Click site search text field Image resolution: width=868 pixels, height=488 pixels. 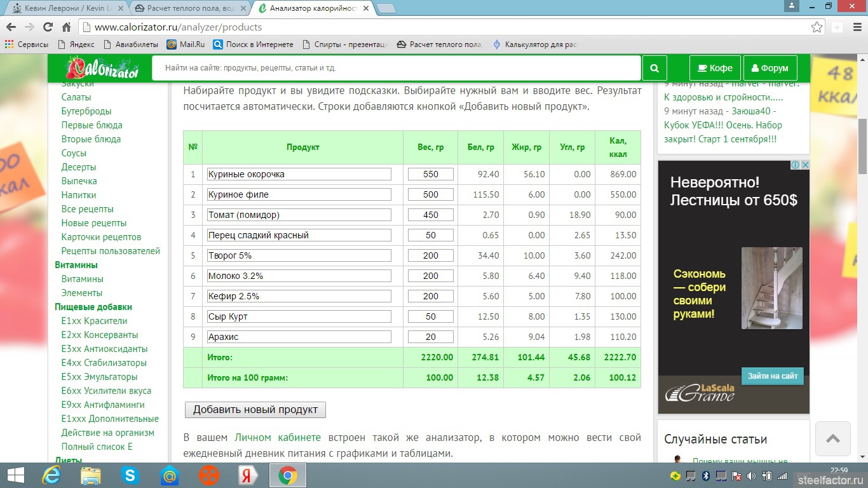coord(397,68)
